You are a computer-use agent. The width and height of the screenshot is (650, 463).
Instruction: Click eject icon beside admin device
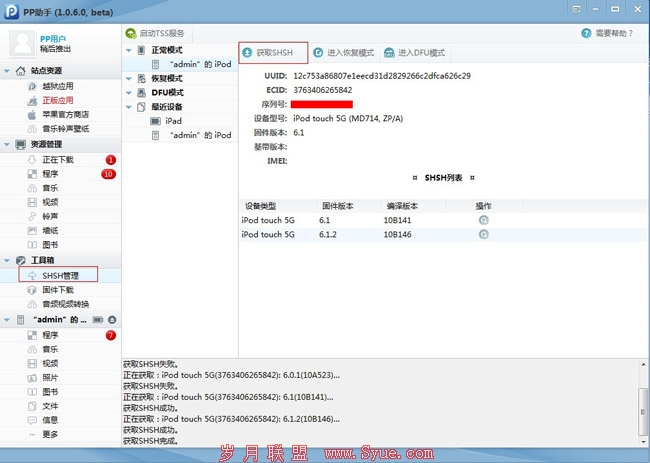coord(112,320)
